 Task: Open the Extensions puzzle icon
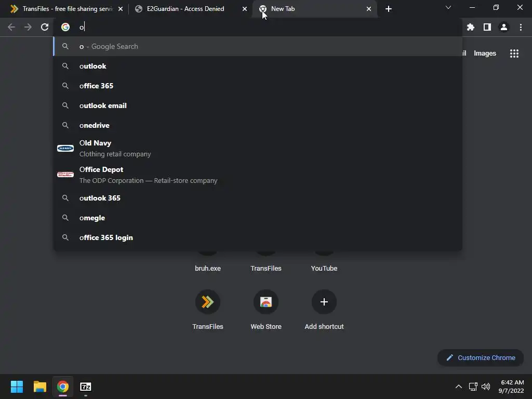pos(470,27)
